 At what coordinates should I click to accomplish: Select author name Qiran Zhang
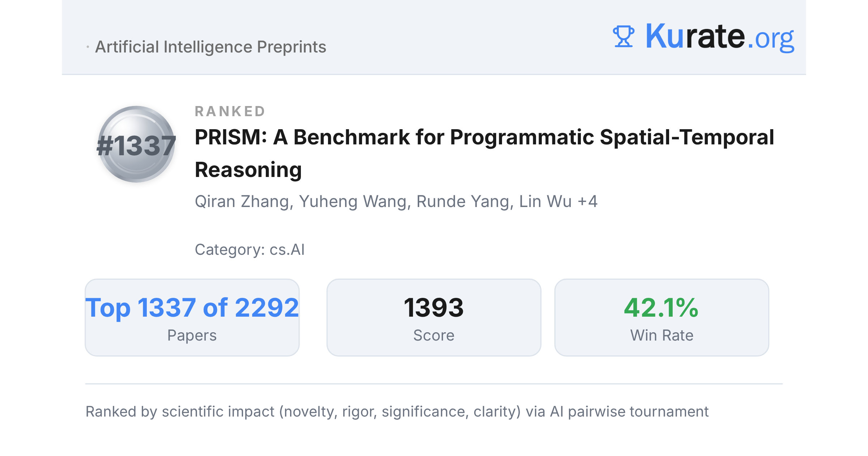tap(244, 202)
